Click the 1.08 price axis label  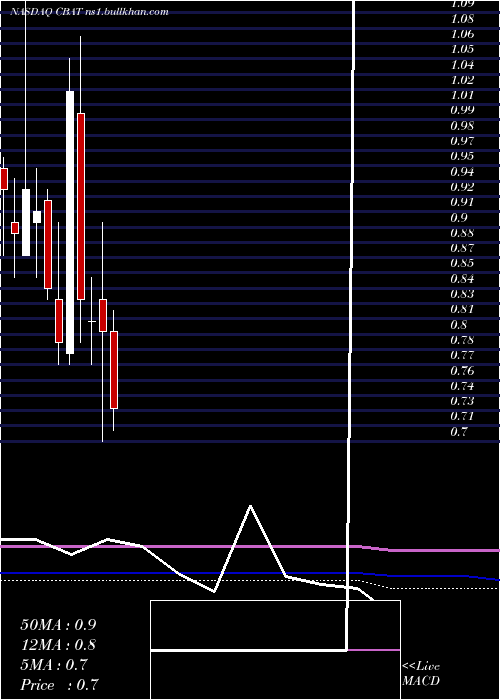(x=462, y=20)
